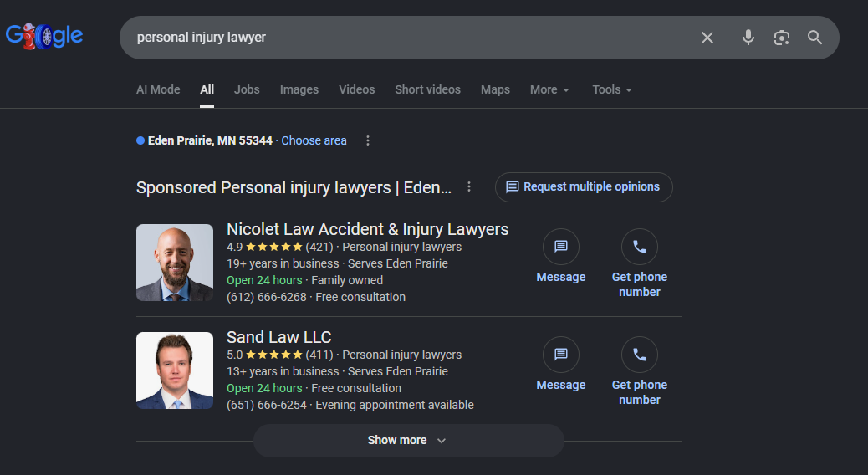Open the Videos tab
Image resolution: width=868 pixels, height=475 pixels.
(x=356, y=89)
